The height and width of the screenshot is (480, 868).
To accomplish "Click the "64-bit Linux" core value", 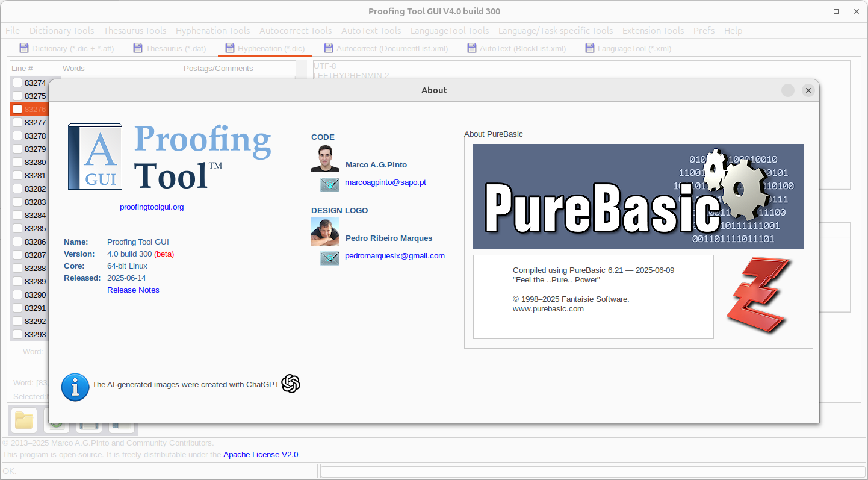I will pyautogui.click(x=127, y=266).
